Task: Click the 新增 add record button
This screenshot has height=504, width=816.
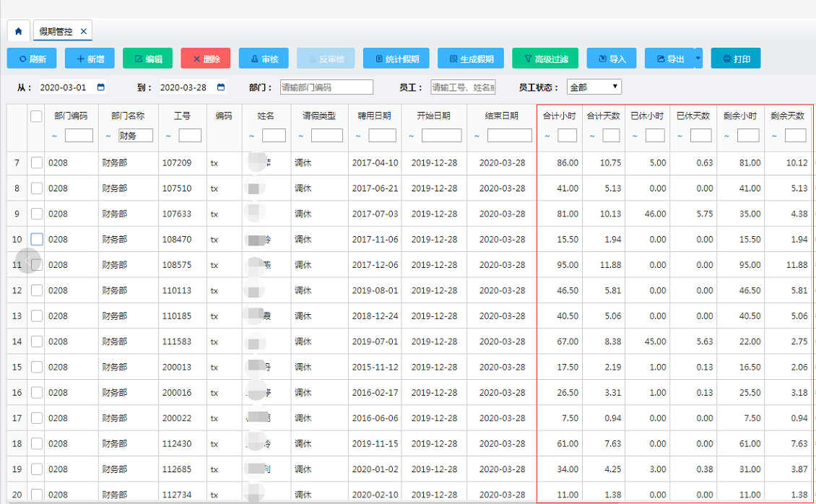Action: coord(90,58)
